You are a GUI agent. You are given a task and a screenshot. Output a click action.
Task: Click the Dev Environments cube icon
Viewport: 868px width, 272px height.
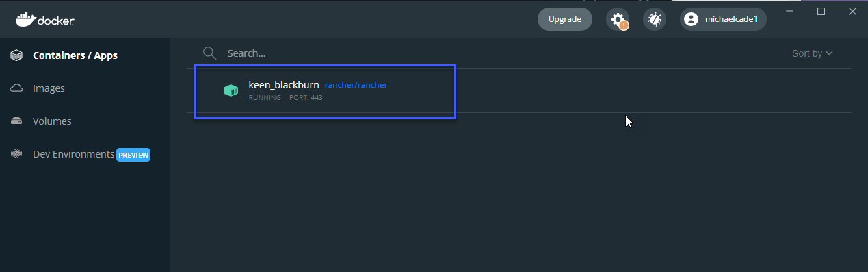[x=17, y=154]
